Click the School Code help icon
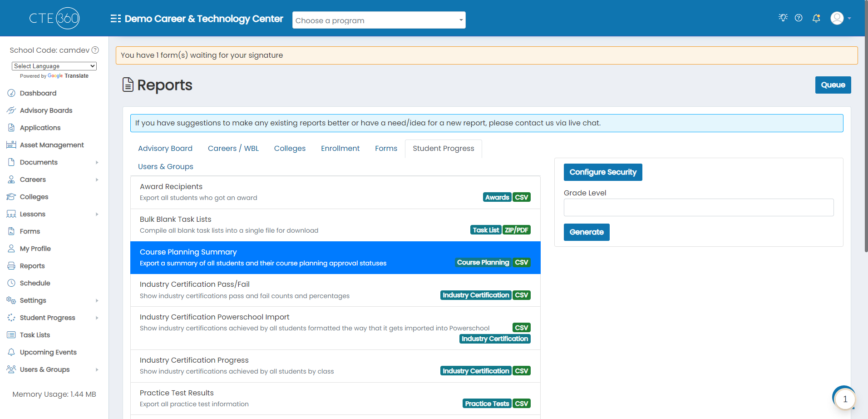868x419 pixels. click(x=95, y=50)
